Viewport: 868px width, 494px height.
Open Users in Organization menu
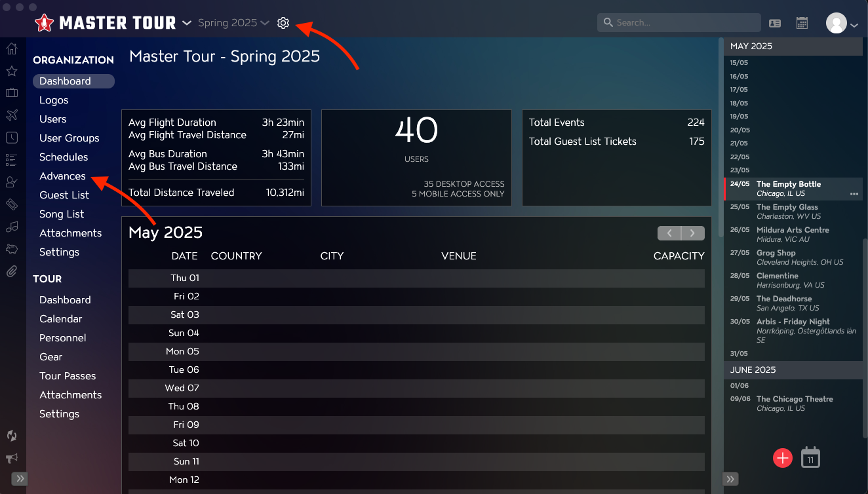pyautogui.click(x=52, y=119)
